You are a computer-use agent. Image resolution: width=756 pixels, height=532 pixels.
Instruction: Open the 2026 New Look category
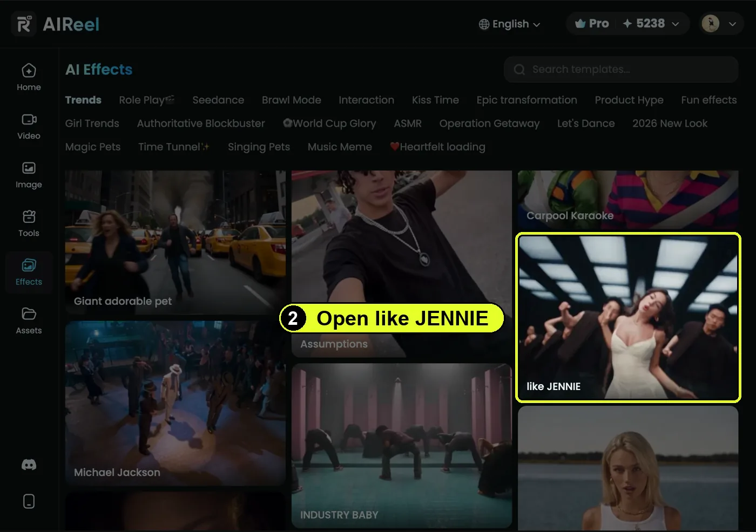point(670,124)
